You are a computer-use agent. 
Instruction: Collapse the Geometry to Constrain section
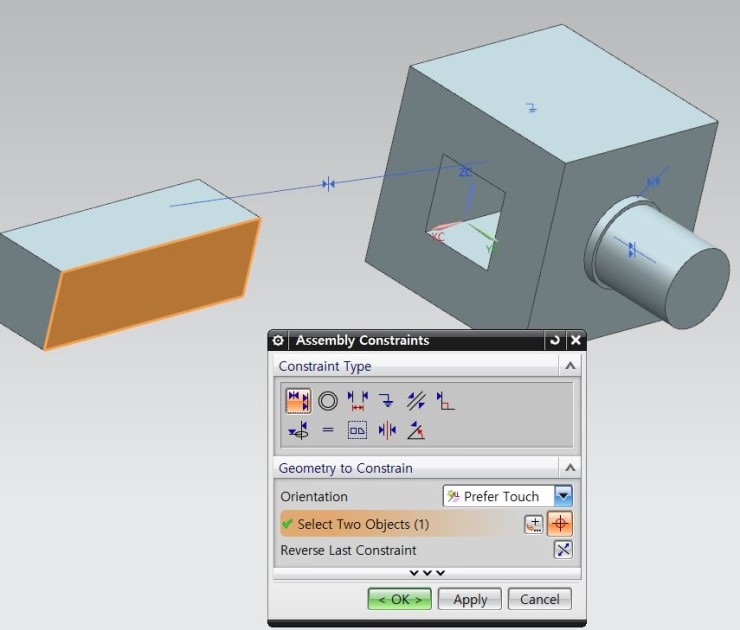click(x=570, y=468)
